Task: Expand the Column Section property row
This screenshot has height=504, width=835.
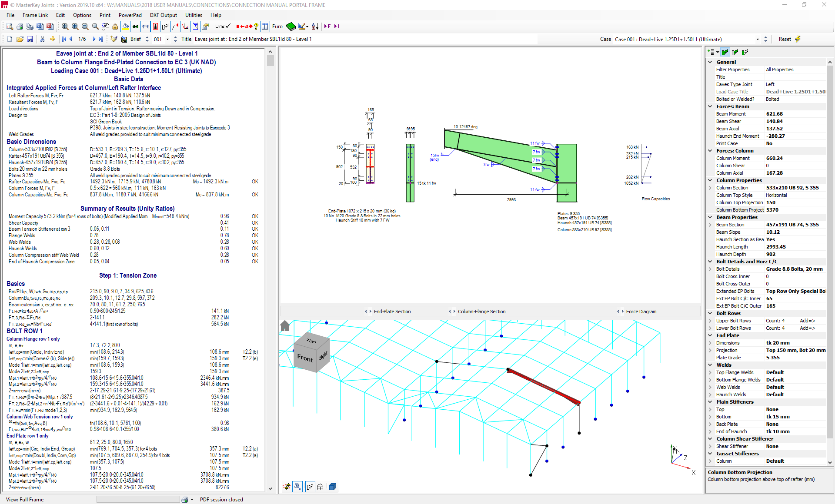Action: 710,188
